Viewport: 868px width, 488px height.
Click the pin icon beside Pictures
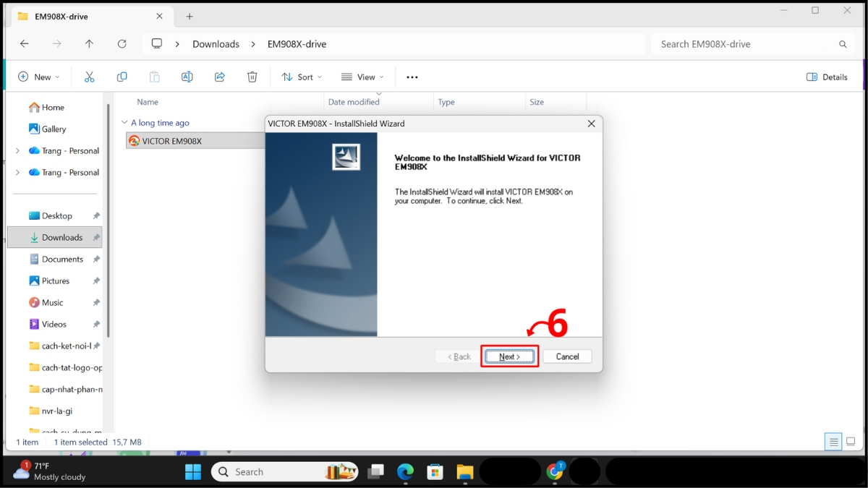click(x=96, y=281)
